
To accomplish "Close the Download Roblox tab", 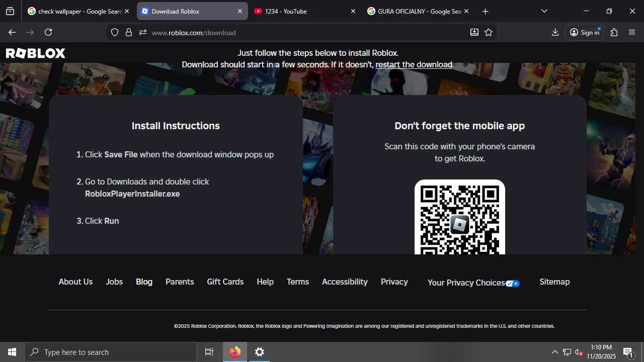I will pyautogui.click(x=240, y=11).
